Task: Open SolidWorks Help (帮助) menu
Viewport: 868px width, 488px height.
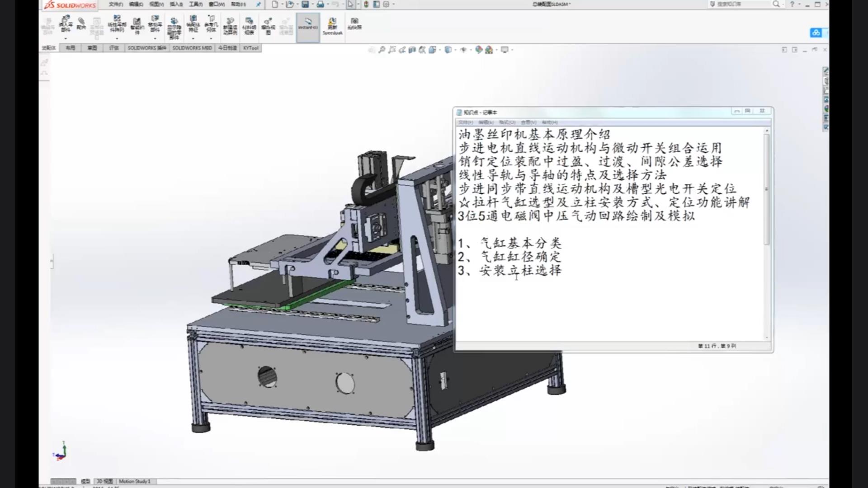Action: [x=238, y=4]
